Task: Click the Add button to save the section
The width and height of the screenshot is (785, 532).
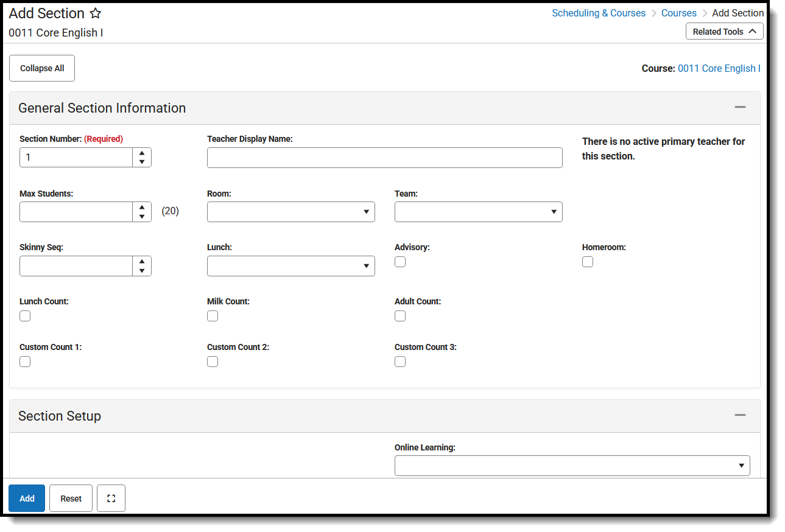Action: (26, 498)
